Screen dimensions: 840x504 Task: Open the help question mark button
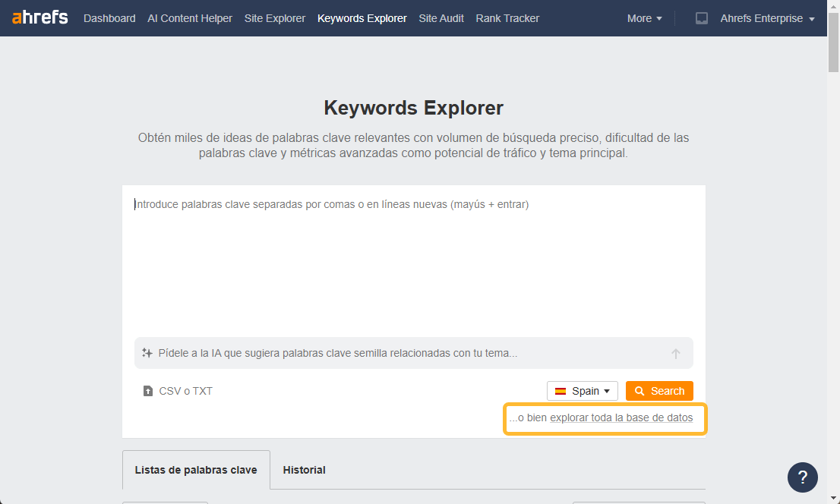tap(803, 477)
